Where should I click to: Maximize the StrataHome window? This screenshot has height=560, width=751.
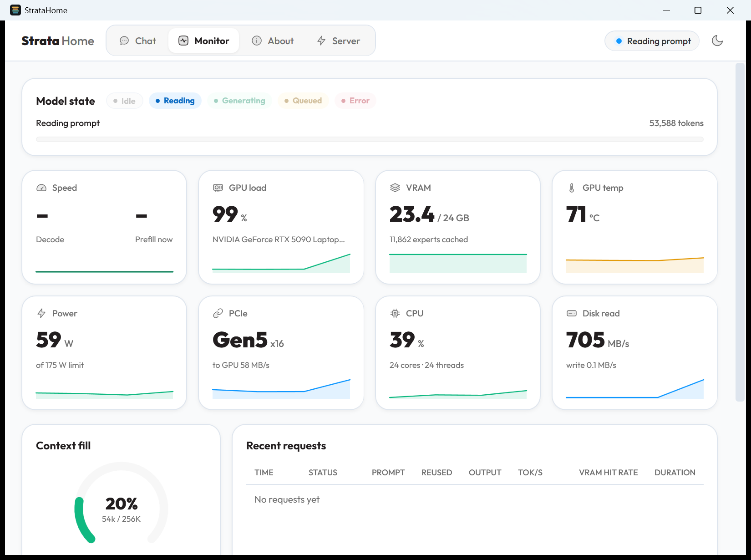click(698, 10)
